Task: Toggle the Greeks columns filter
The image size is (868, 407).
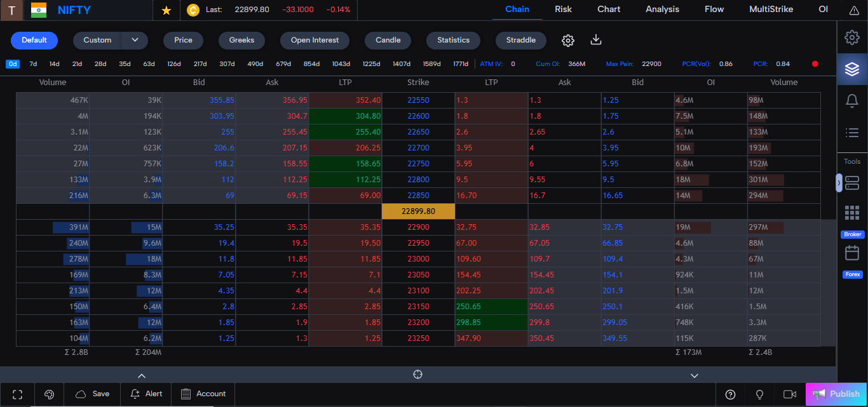Action: pyautogui.click(x=241, y=40)
